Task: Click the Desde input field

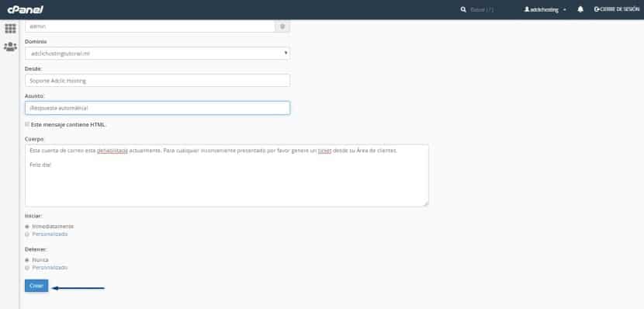Action: tap(158, 81)
